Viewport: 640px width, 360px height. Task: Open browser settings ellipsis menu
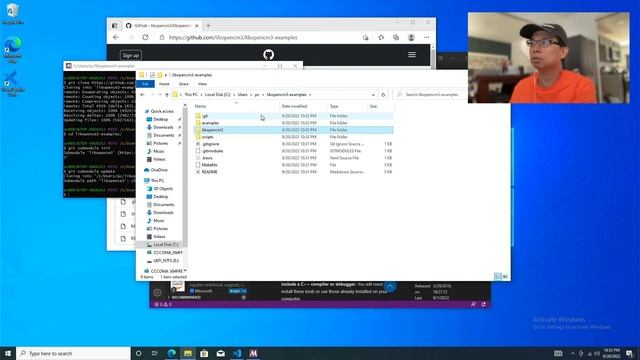click(426, 38)
